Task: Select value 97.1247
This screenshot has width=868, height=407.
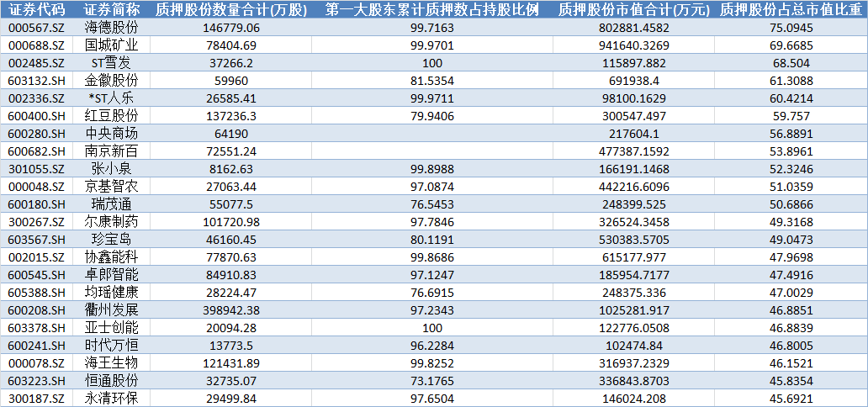Action: (x=431, y=275)
